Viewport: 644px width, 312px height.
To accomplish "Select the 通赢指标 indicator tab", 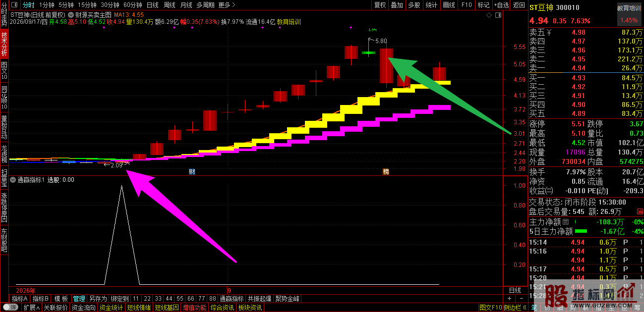I will click(x=232, y=299).
